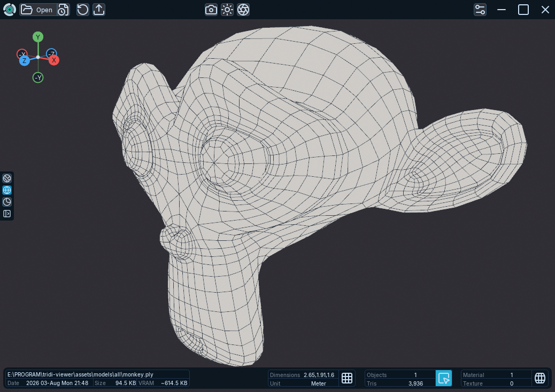Snap view to the -Z axis
555x392 pixels.
click(x=52, y=53)
